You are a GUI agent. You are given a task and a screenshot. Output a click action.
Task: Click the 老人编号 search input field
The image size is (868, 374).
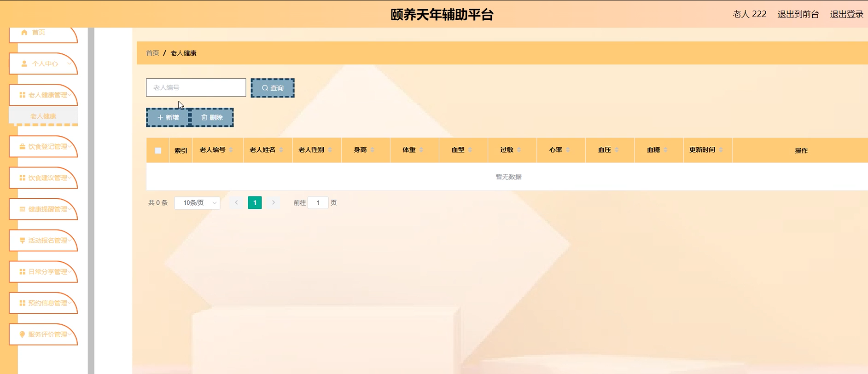click(196, 87)
